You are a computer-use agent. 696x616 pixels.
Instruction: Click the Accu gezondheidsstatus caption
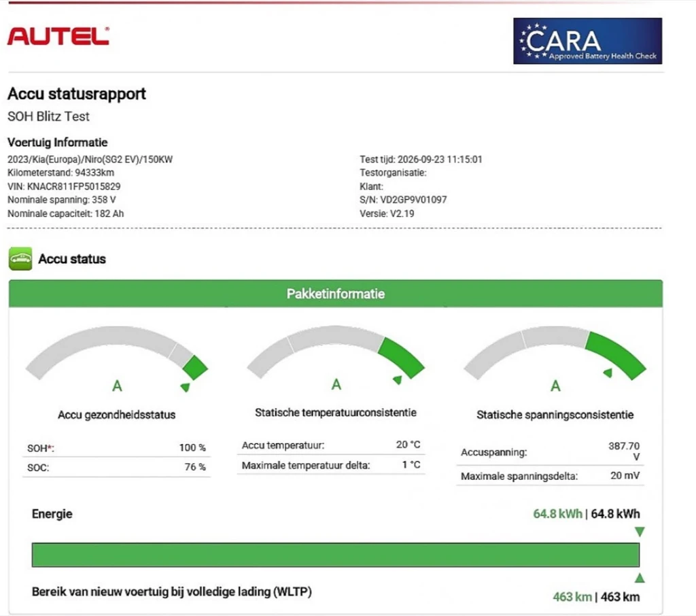tap(117, 415)
